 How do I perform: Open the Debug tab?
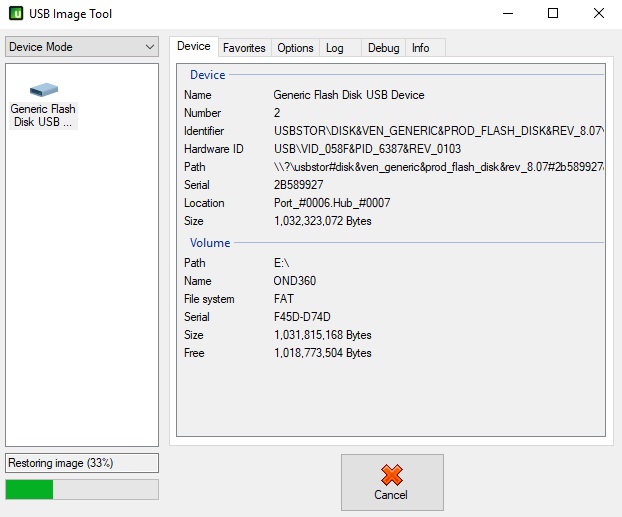(383, 48)
